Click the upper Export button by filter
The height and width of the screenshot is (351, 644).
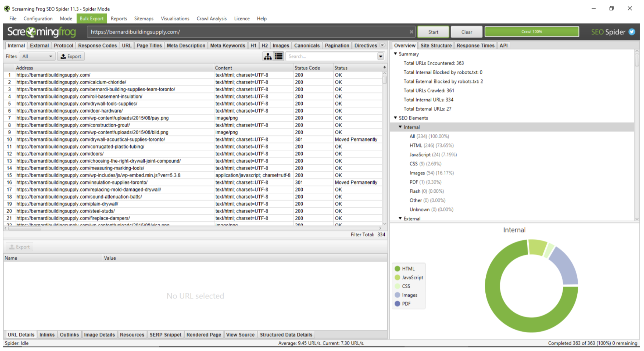pyautogui.click(x=71, y=56)
